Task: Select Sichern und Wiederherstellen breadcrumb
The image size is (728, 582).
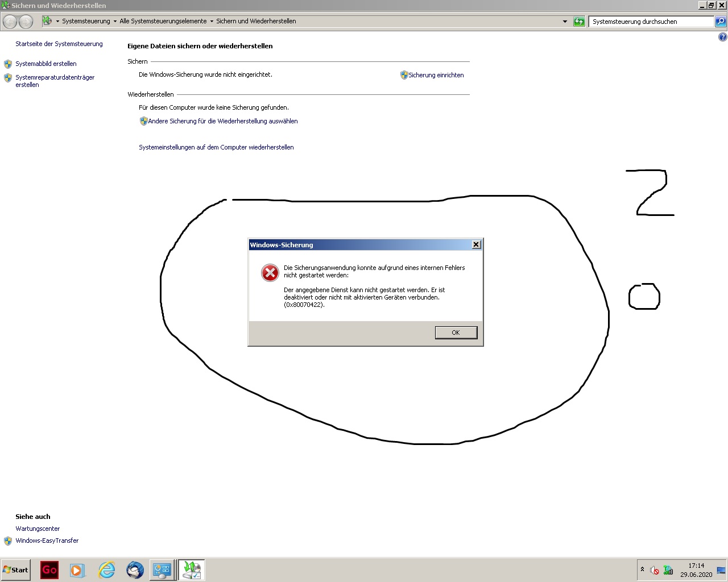Action: pos(256,21)
